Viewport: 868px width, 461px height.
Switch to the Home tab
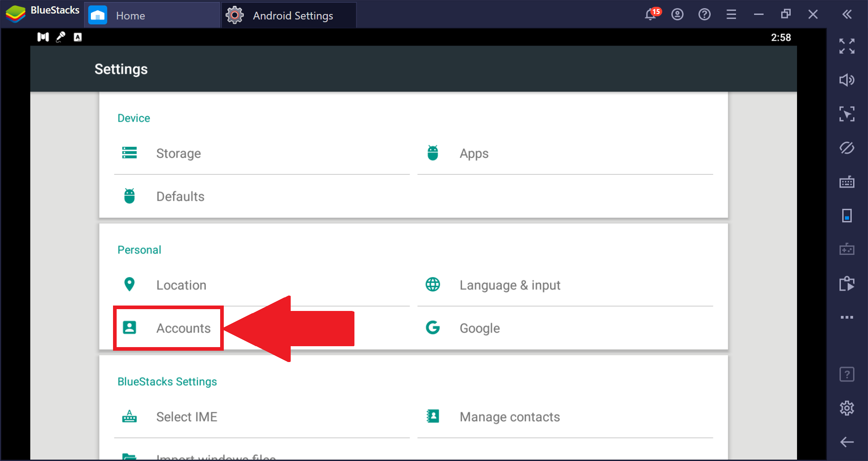pos(152,15)
